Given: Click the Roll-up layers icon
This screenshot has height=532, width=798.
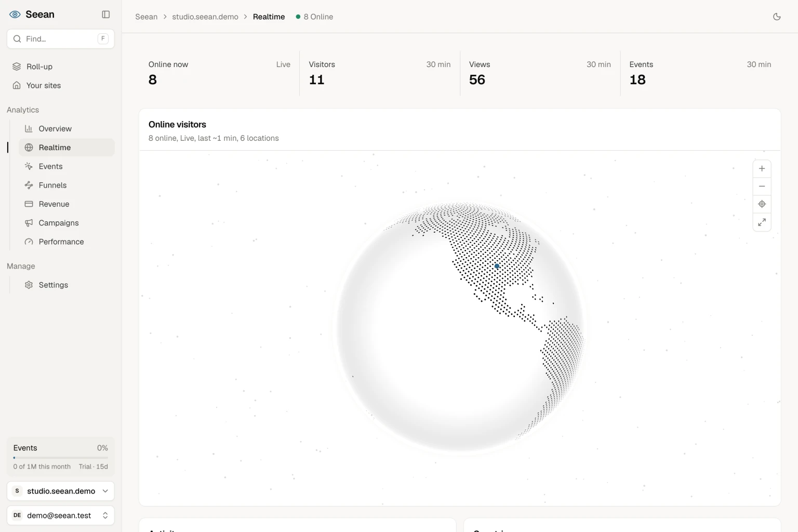Looking at the screenshot, I should coord(17,66).
